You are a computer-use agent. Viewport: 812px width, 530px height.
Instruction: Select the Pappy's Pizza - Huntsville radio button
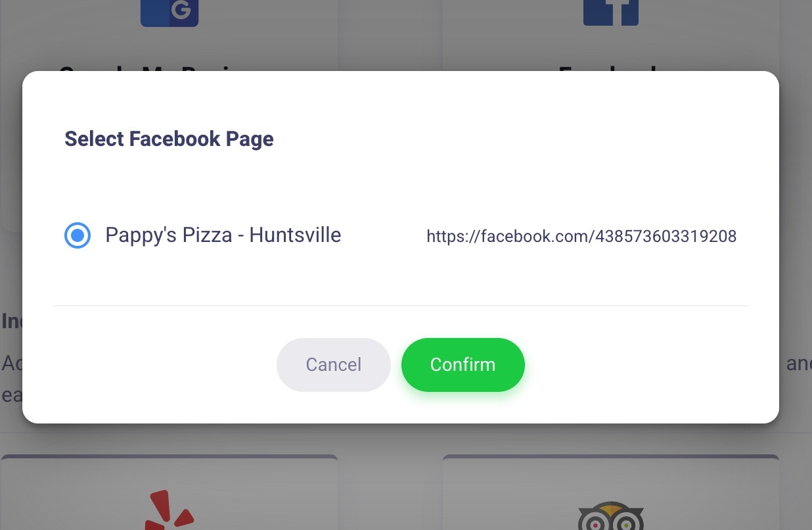point(78,235)
